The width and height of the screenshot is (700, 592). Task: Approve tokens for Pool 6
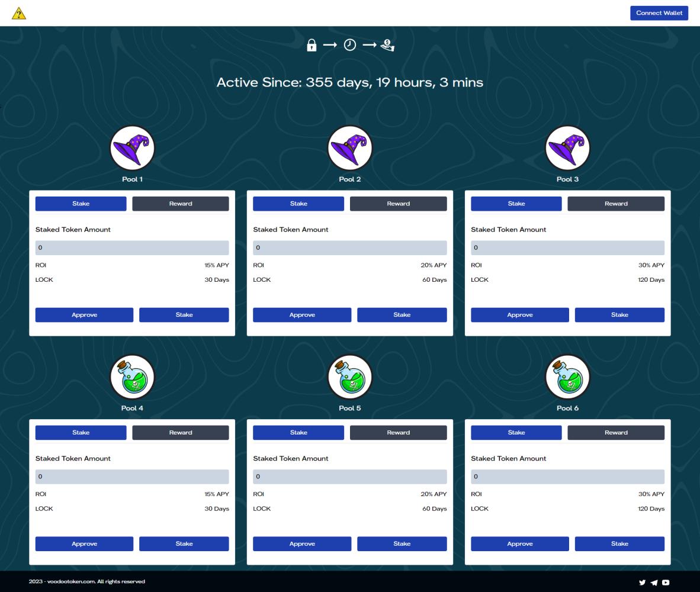[519, 544]
